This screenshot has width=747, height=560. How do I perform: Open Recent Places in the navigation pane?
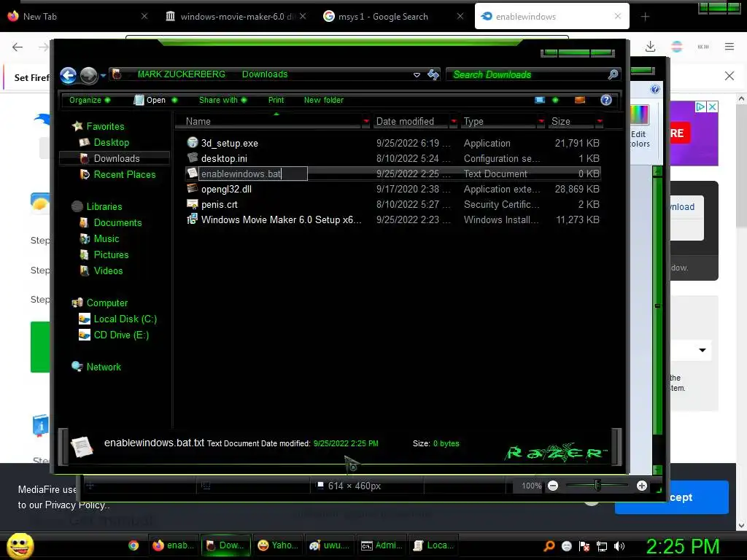pyautogui.click(x=124, y=175)
